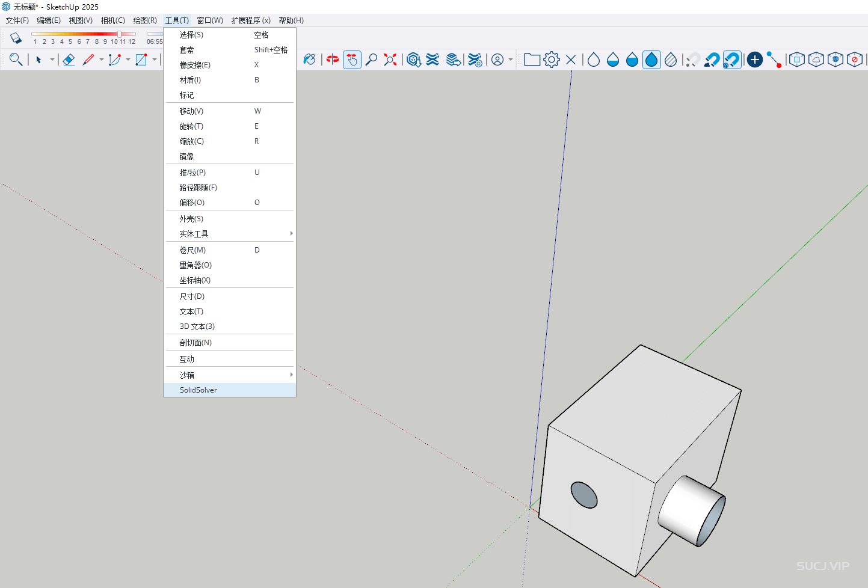Open the 绘图(R) menu
Image resolution: width=868 pixels, height=588 pixels.
click(145, 20)
